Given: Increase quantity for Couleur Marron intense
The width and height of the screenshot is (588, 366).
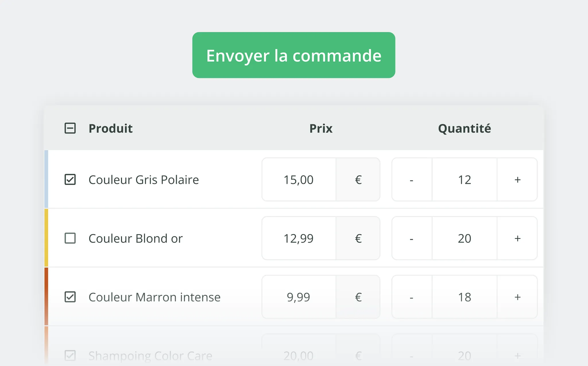Looking at the screenshot, I should point(517,297).
